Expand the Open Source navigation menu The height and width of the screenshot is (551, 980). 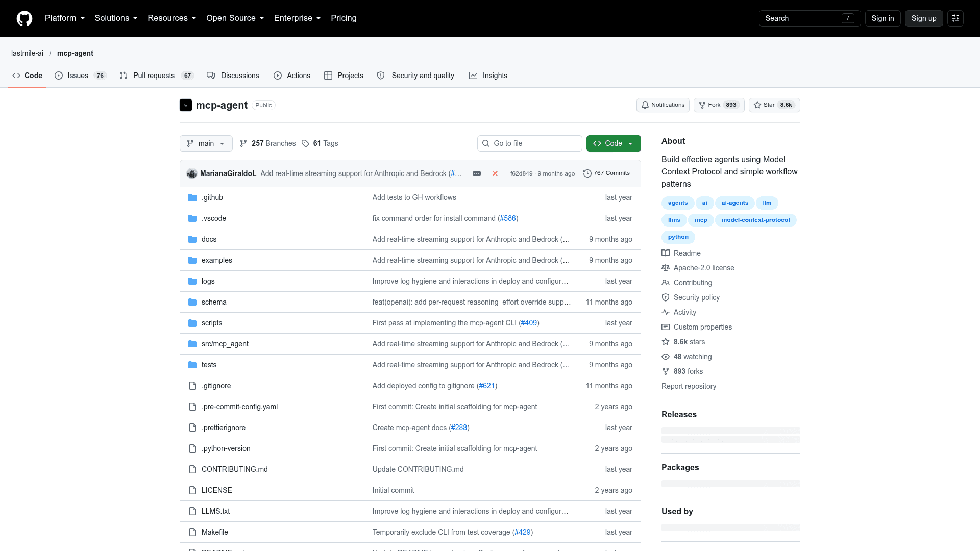point(235,18)
